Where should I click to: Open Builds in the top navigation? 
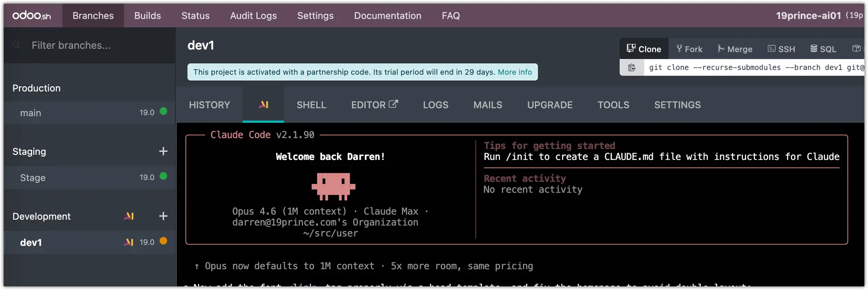tap(147, 15)
